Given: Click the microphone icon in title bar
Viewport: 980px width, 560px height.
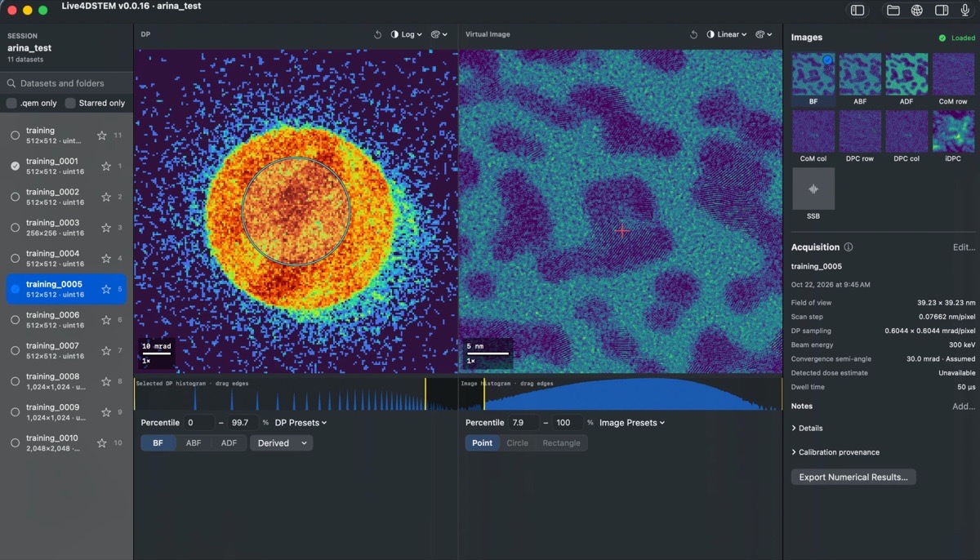Looking at the screenshot, I should [x=965, y=11].
